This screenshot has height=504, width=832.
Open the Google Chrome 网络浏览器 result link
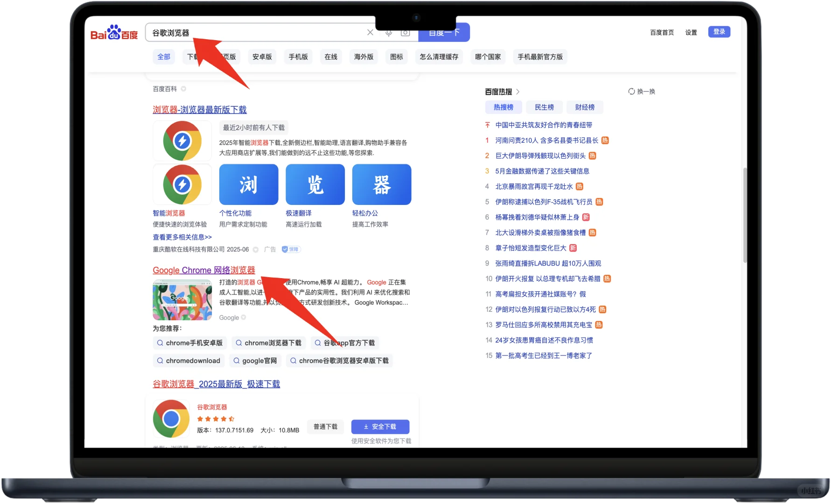point(203,270)
